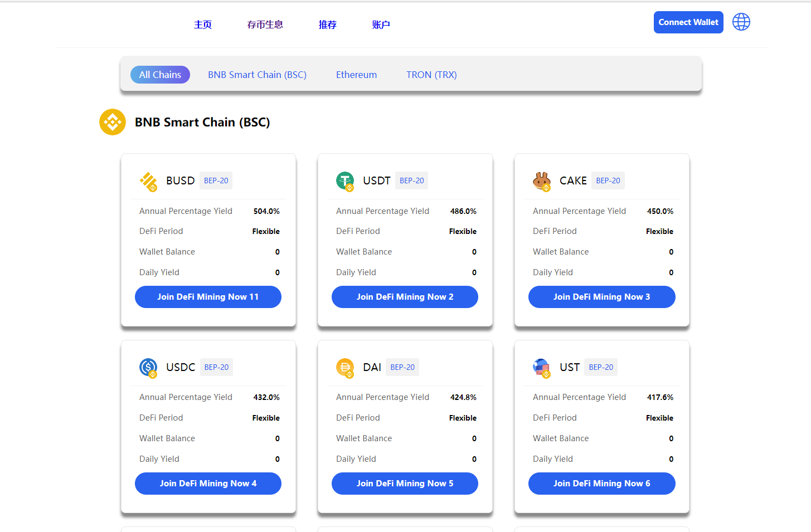The width and height of the screenshot is (811, 532).
Task: Click Daily Yield label on USDC card
Action: (159, 459)
